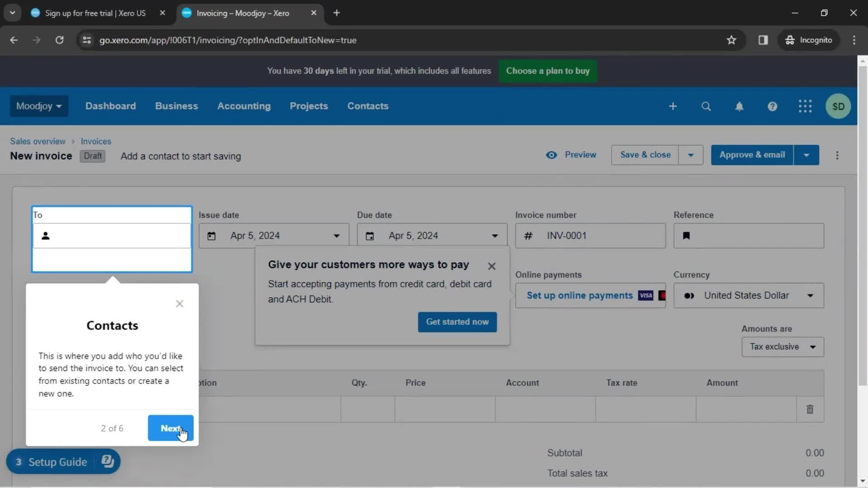Close the 'Sign up for free trial' tab
The height and width of the screenshot is (488, 868).
(x=162, y=13)
